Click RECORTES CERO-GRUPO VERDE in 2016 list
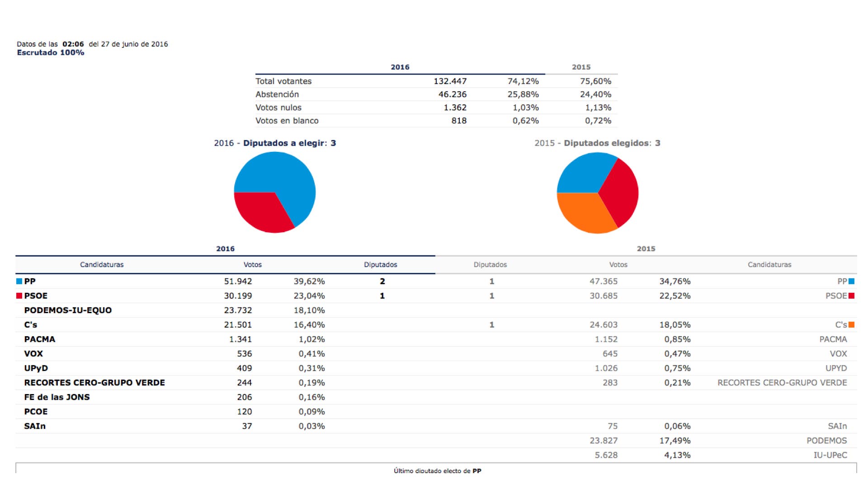Screen dimensions: 868x488 click(94, 382)
